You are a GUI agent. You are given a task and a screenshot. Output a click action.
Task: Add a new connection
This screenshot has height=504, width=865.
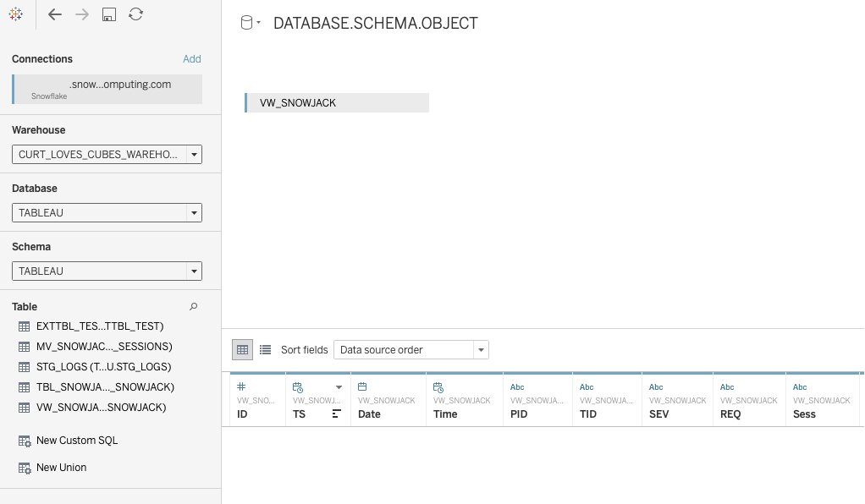[192, 59]
